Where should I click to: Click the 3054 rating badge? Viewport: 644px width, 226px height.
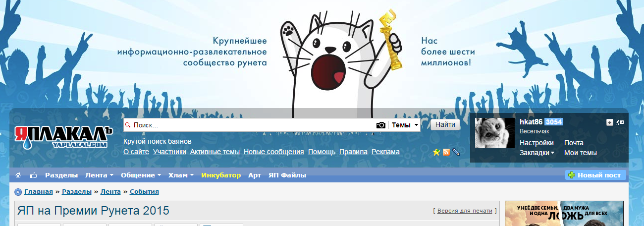[554, 122]
